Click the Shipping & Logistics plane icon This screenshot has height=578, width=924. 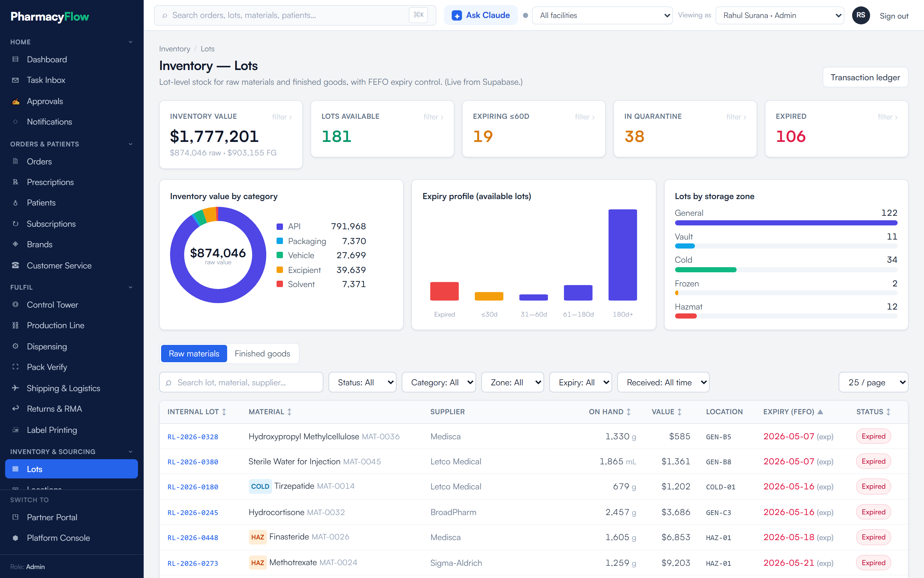point(15,388)
